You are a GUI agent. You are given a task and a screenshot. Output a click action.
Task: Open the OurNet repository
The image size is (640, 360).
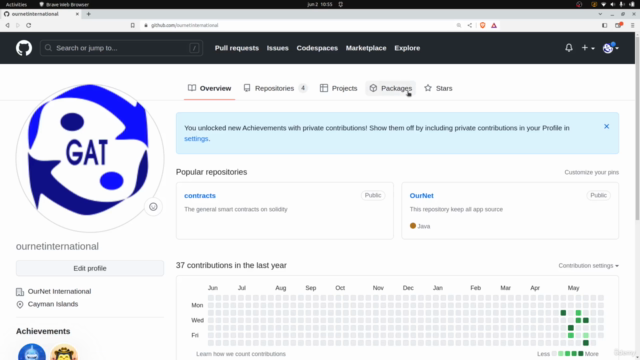pyautogui.click(x=421, y=196)
